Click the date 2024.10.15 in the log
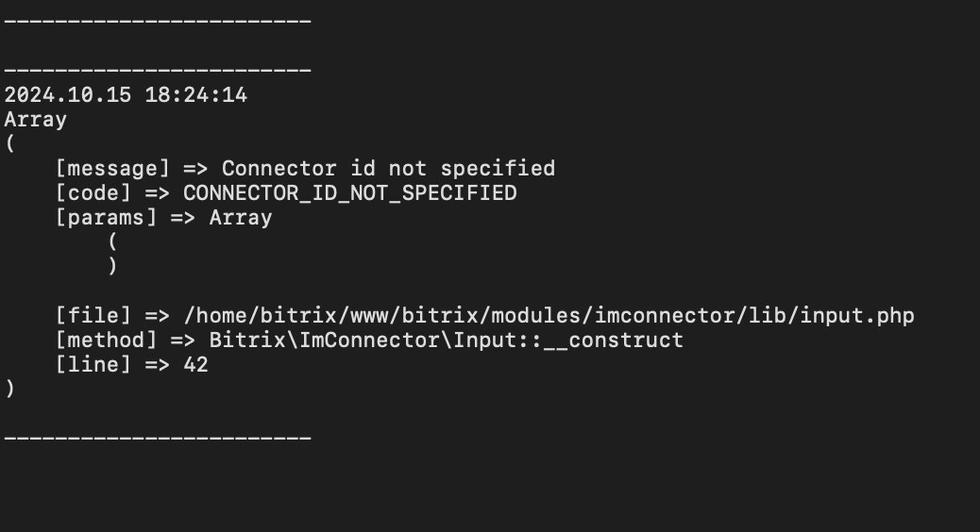The height and width of the screenshot is (532, 980). (x=68, y=95)
